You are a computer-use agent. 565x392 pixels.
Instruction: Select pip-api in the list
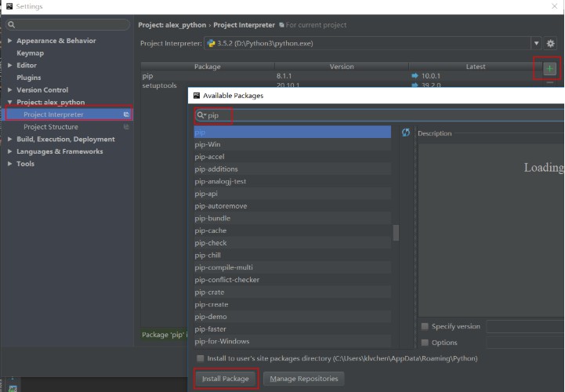(x=292, y=194)
